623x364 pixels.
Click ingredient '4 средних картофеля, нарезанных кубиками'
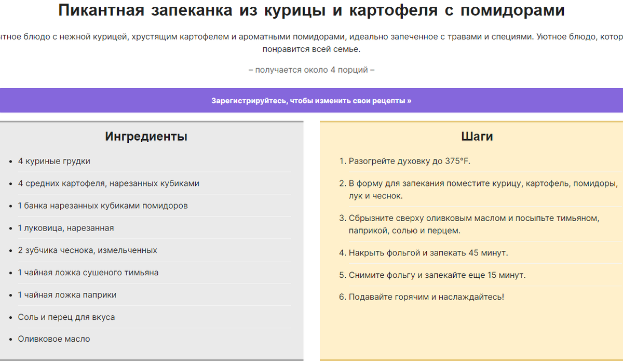[109, 183]
